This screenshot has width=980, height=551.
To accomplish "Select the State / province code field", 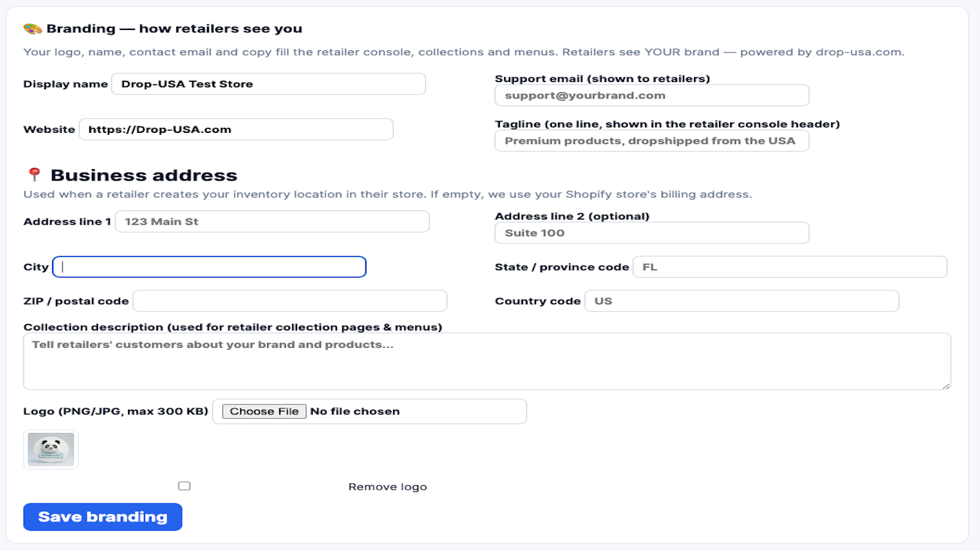I will pos(790,267).
